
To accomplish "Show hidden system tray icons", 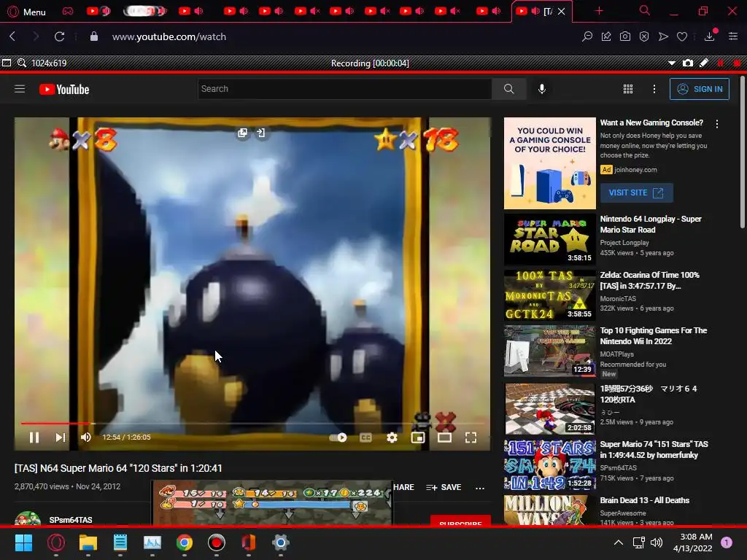I will tap(618, 542).
